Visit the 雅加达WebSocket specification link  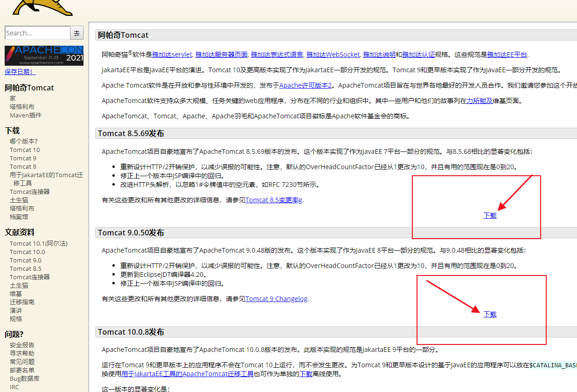point(333,55)
